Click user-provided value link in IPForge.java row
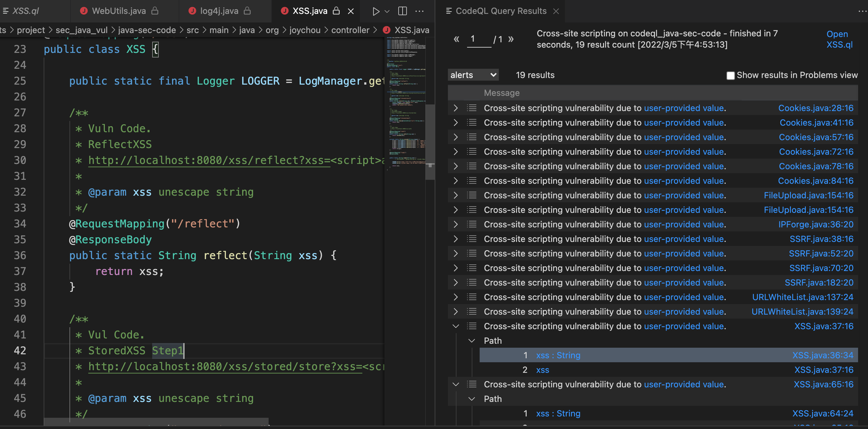Screen dimensions: 868x429 (684, 224)
